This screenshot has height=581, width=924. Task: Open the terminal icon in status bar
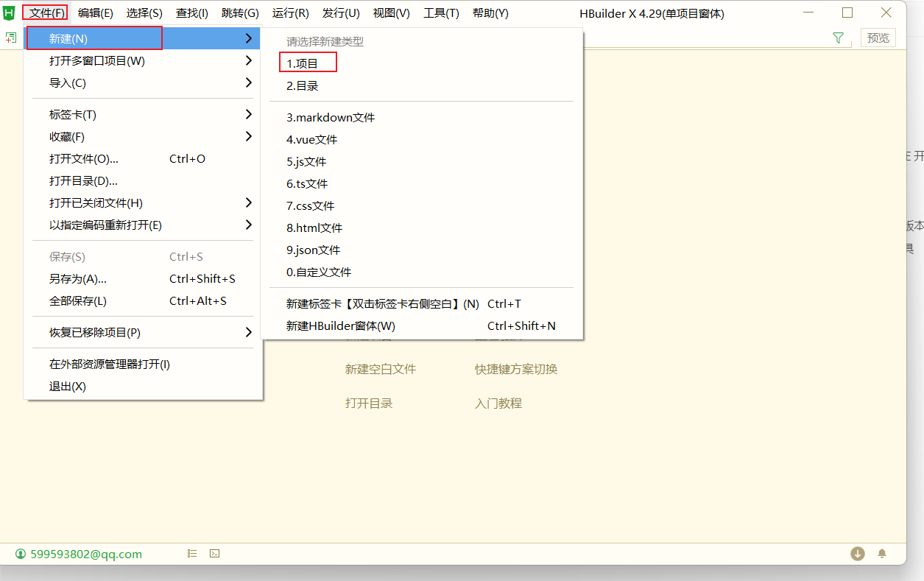214,553
